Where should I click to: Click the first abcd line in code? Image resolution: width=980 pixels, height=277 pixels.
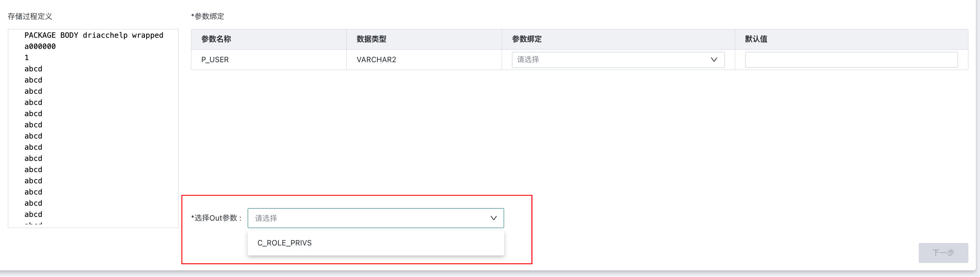pos(34,69)
